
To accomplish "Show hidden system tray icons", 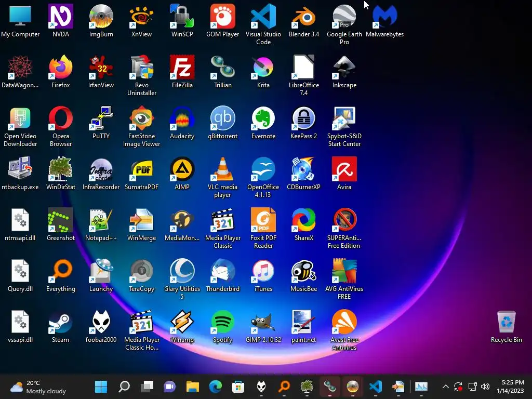I will click(445, 387).
